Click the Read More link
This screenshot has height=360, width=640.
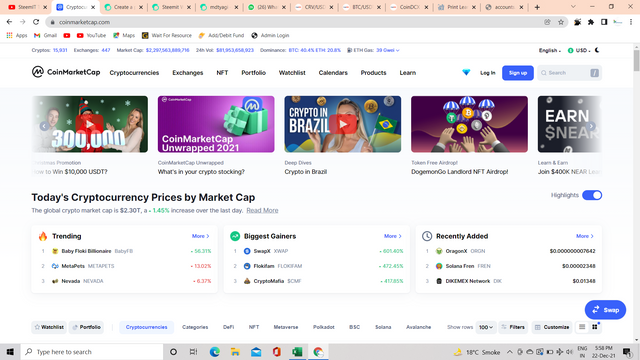tap(262, 210)
